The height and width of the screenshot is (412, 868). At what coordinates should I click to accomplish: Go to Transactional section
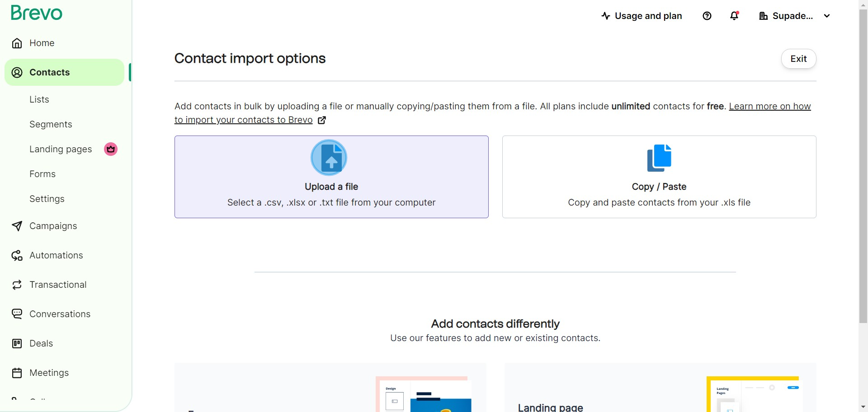click(x=58, y=285)
